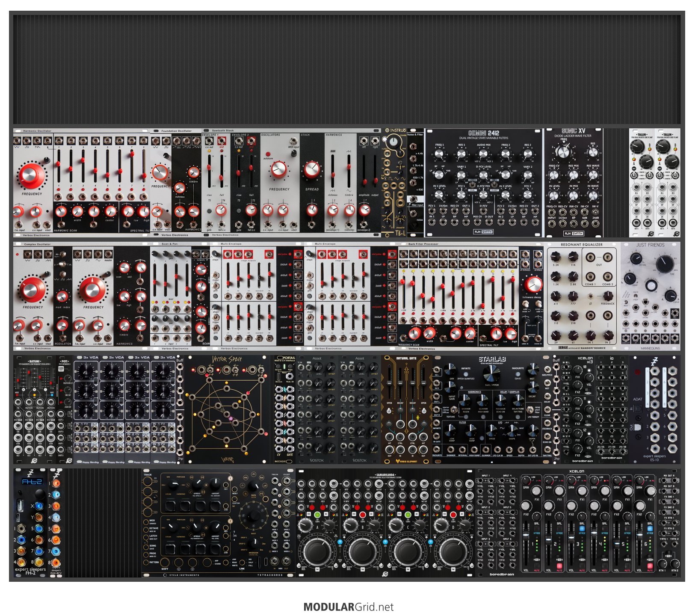The width and height of the screenshot is (698, 616).
Task: Mute Xcelon mixer channel 5
Action: click(627, 566)
